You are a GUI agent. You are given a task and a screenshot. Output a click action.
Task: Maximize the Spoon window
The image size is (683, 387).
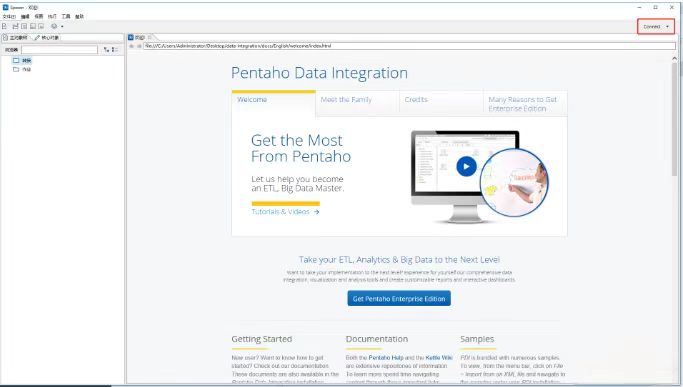pos(655,7)
